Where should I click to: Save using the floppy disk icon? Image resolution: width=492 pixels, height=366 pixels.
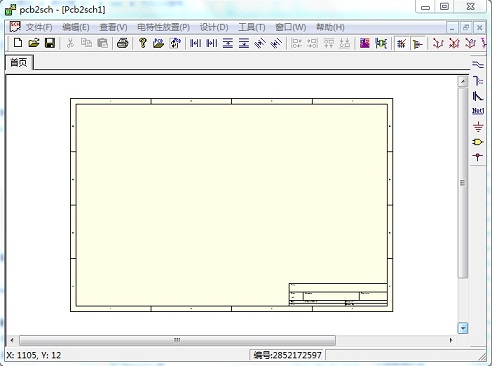(50, 43)
